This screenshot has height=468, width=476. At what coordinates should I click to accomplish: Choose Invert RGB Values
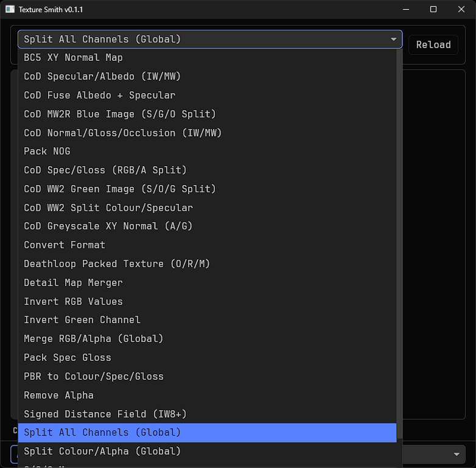click(208, 302)
